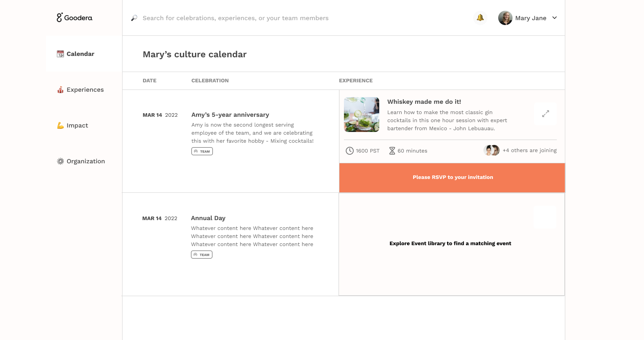
Task: Open the notifications bell
Action: 480,18
